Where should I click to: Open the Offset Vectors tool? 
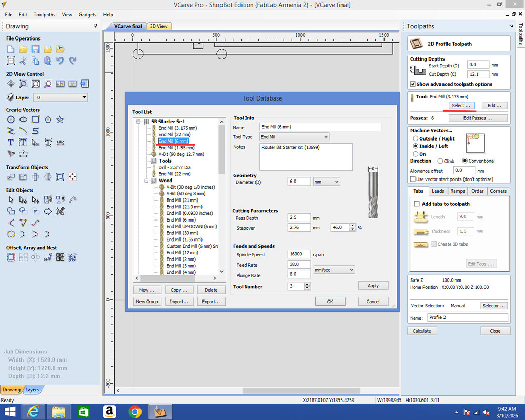tap(11, 257)
